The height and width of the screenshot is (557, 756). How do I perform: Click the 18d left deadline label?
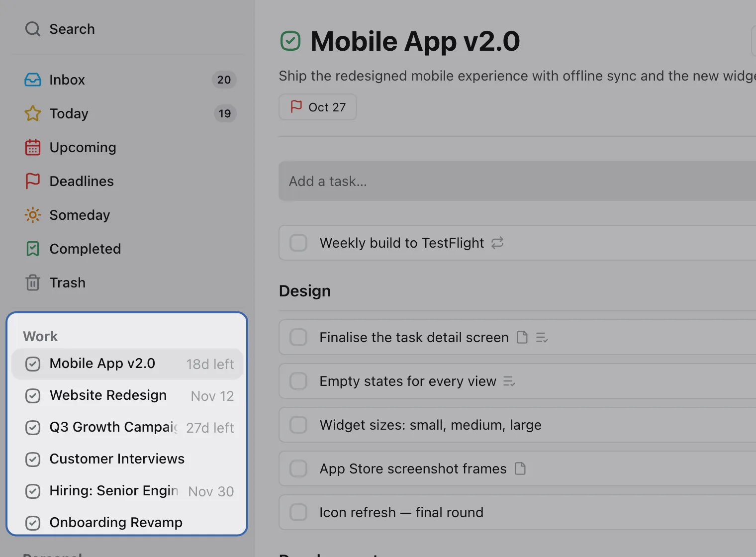click(210, 364)
